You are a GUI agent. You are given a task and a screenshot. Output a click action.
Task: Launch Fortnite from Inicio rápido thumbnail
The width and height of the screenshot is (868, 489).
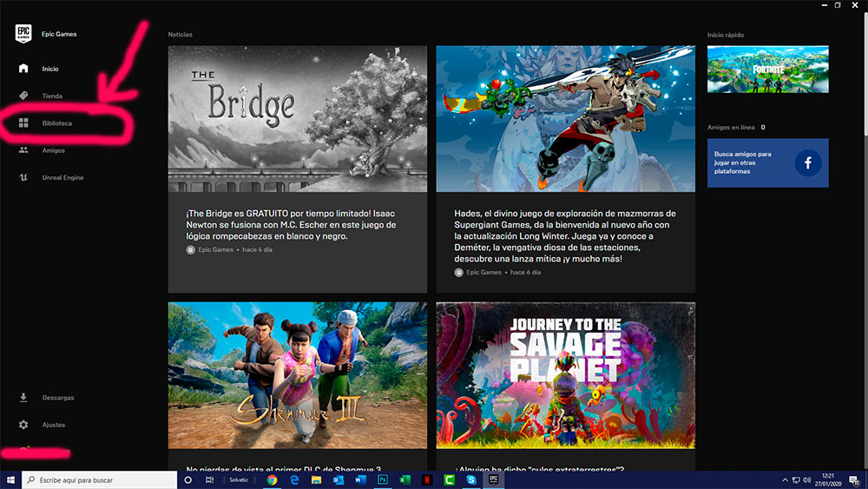click(x=768, y=69)
